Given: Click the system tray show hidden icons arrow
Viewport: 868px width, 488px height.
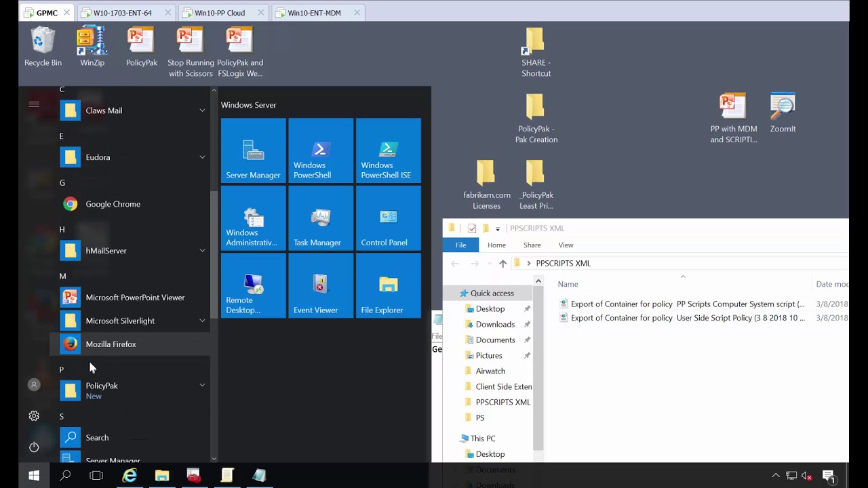Looking at the screenshot, I should (x=776, y=476).
